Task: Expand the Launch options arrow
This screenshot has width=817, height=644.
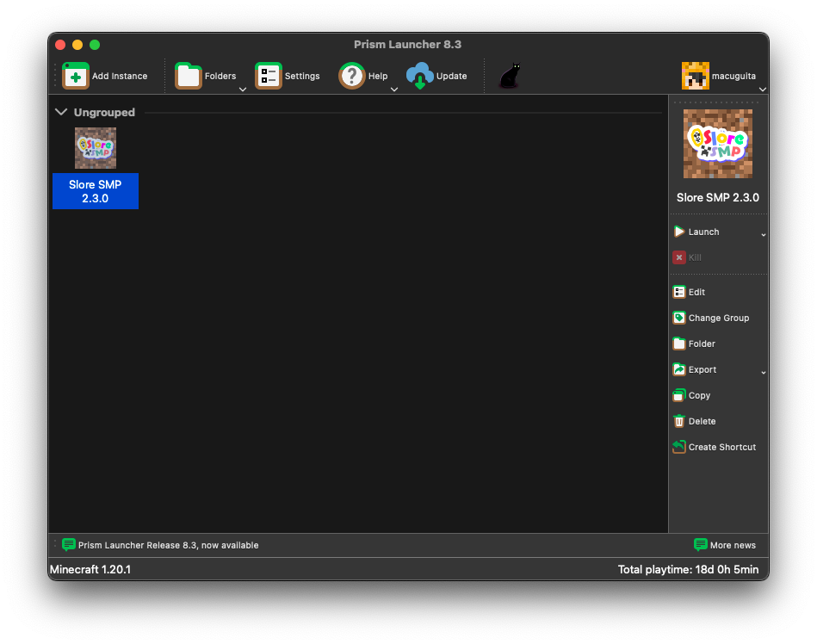Action: pyautogui.click(x=763, y=234)
